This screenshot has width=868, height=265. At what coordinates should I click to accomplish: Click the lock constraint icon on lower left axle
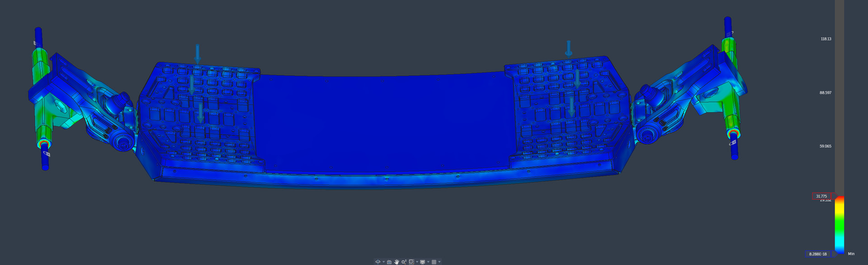pyautogui.click(x=47, y=154)
